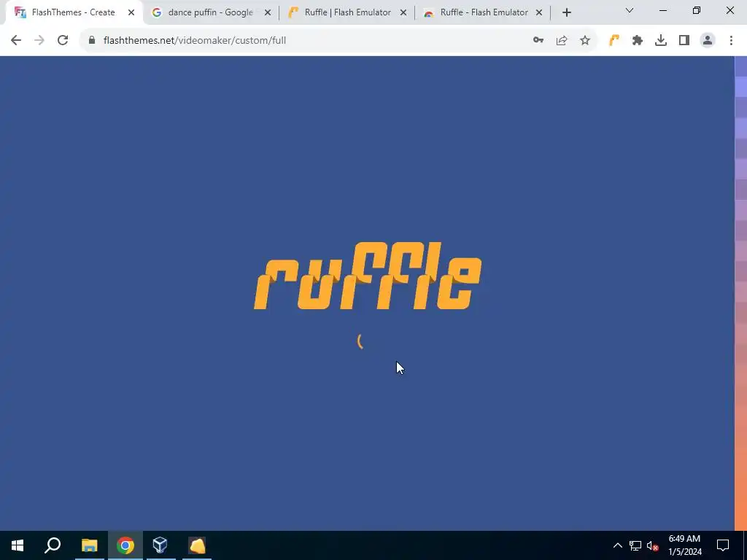Toggle the browser side panel
747x560 pixels.
684,41
